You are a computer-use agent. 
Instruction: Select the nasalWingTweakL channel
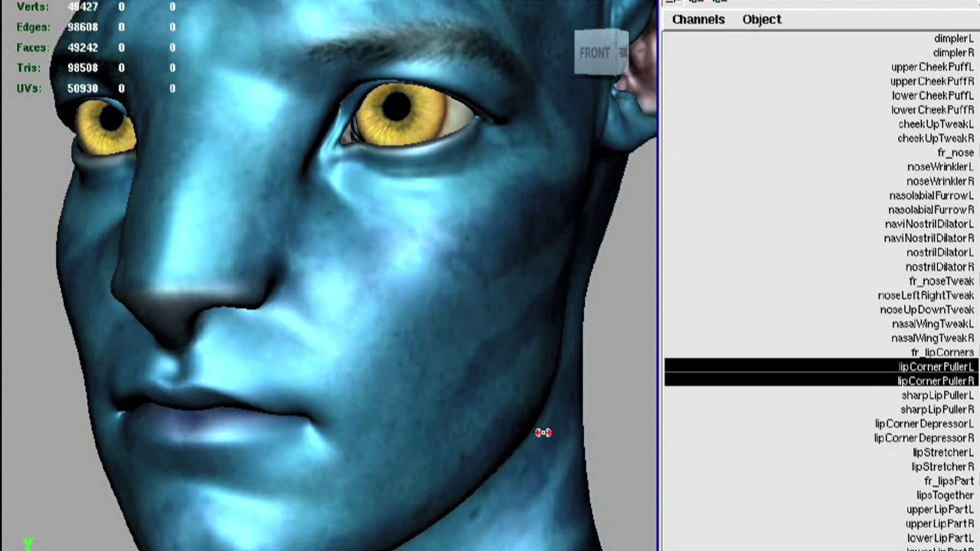pyautogui.click(x=933, y=324)
